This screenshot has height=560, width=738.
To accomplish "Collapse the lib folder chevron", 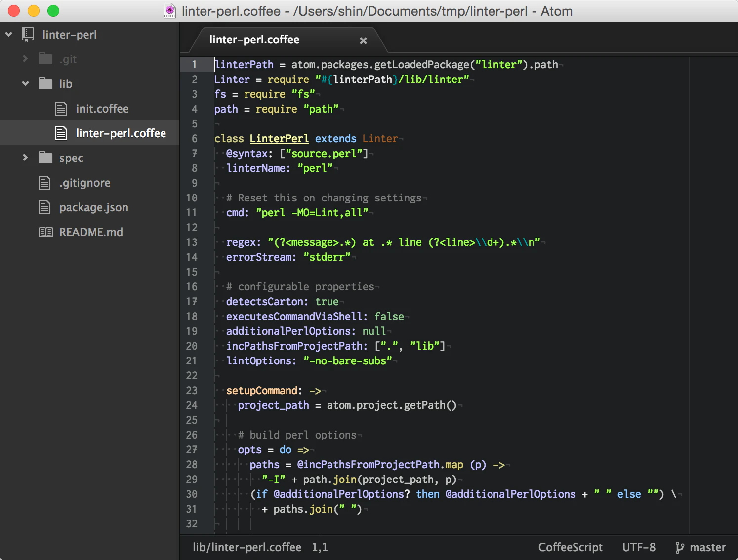I will 26,84.
